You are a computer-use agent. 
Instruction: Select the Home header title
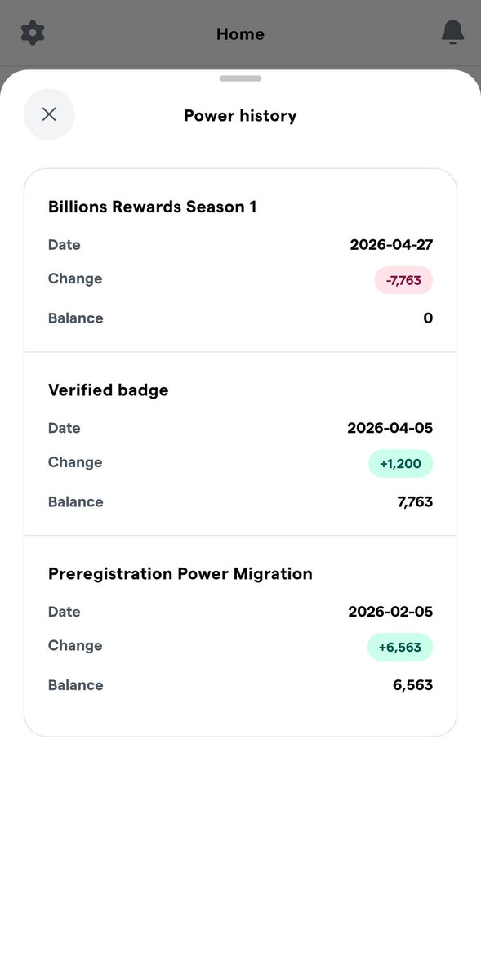(240, 34)
